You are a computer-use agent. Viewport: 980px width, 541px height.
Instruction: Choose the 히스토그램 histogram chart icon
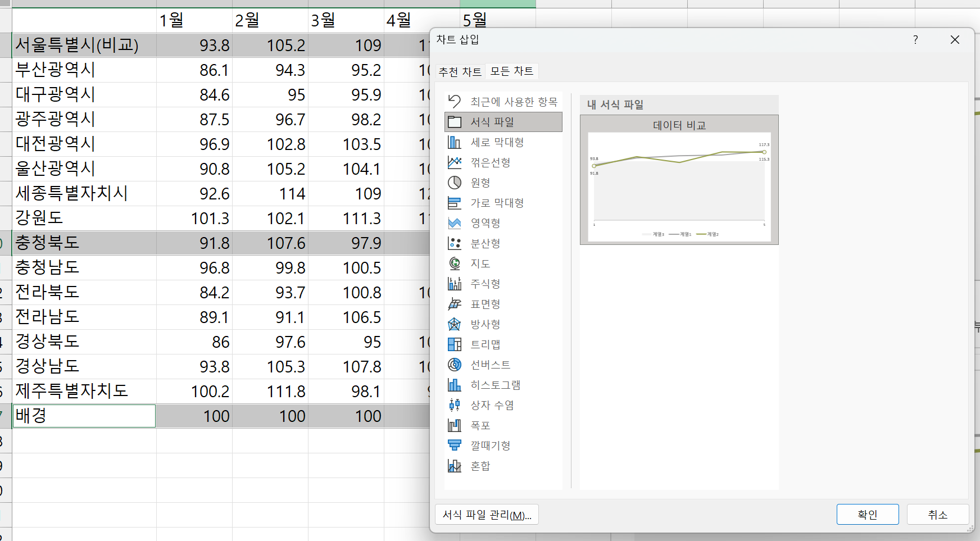click(455, 385)
